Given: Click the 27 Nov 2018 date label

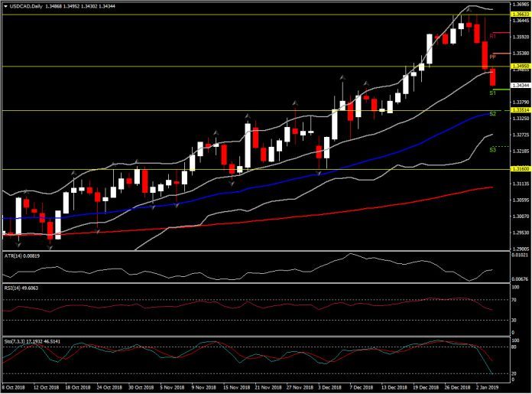Looking at the screenshot, I should click(300, 387).
